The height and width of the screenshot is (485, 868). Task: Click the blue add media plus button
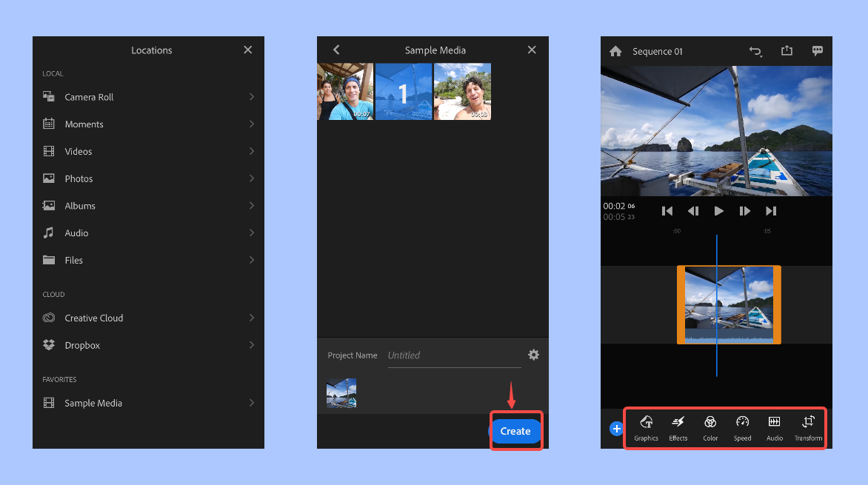pos(616,429)
